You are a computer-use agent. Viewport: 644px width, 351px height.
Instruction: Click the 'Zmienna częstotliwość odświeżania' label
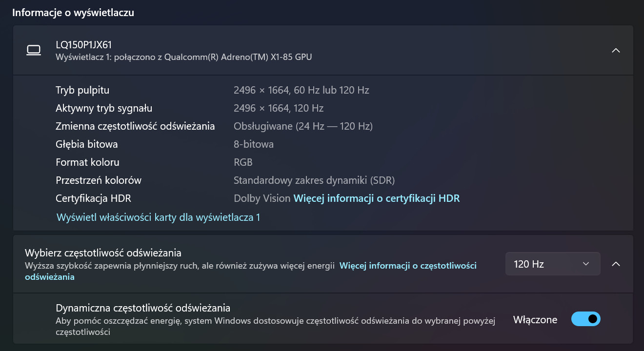tap(135, 126)
